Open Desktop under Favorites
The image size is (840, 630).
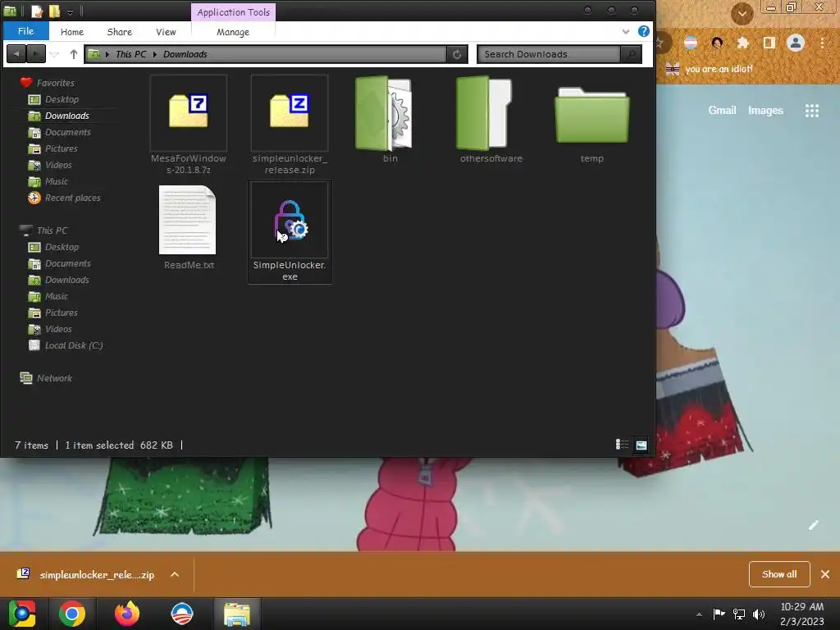tap(62, 99)
